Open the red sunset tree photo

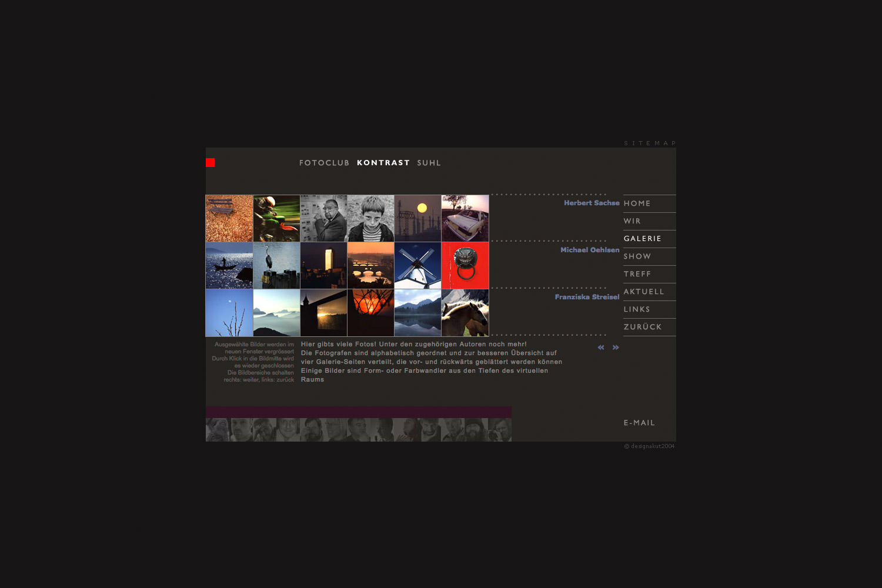pyautogui.click(x=370, y=312)
